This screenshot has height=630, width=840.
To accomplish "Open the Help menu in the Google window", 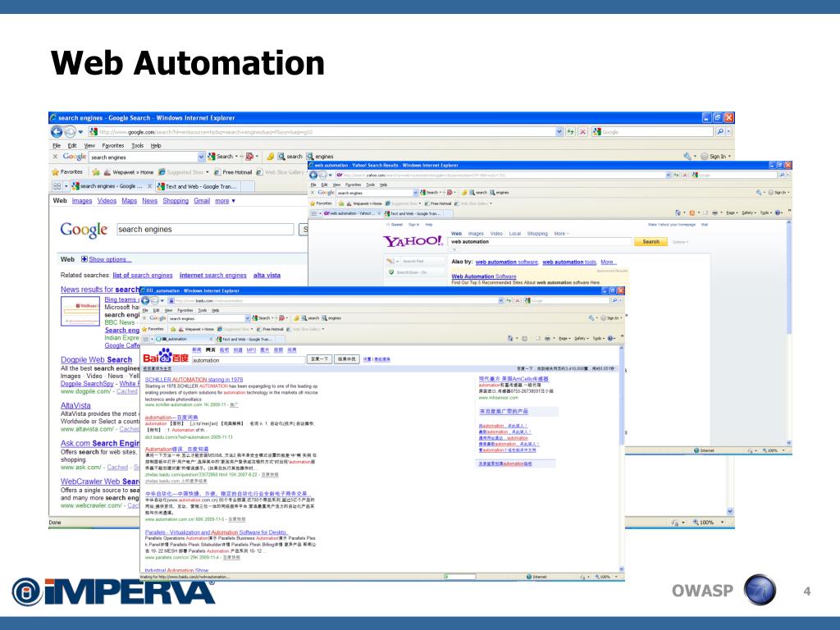I will point(156,146).
